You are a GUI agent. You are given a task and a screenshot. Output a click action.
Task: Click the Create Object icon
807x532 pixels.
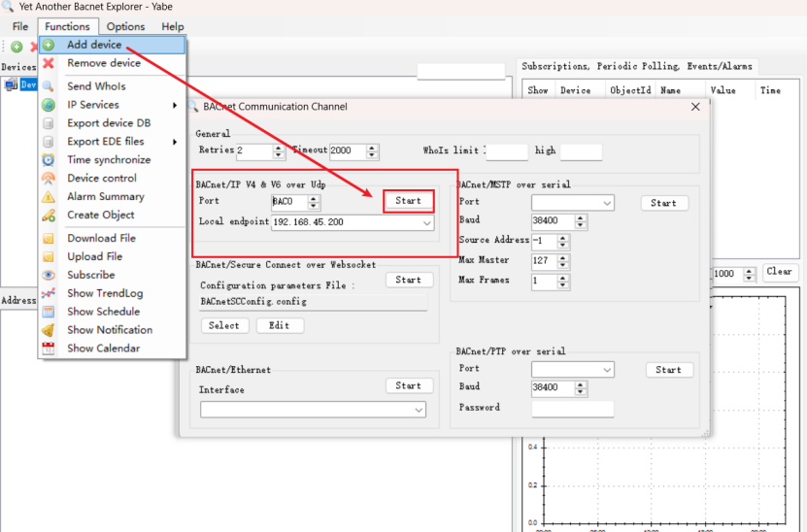click(x=49, y=216)
